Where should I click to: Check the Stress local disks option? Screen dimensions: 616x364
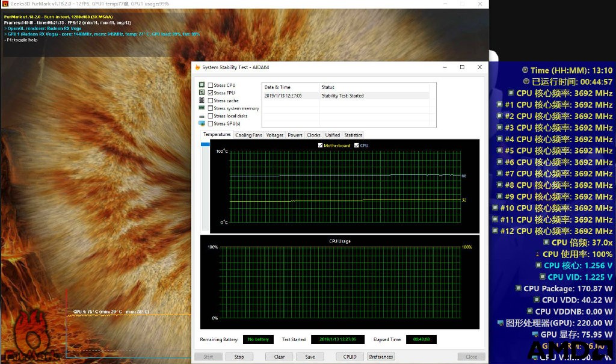(211, 116)
